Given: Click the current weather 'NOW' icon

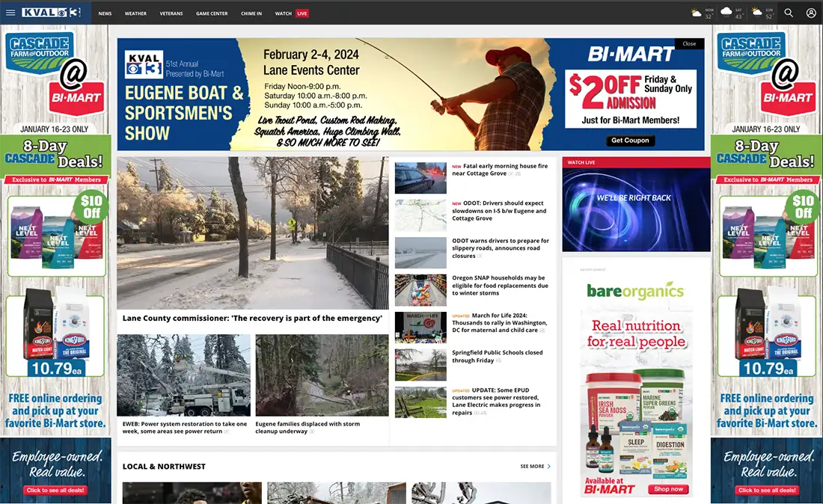Looking at the screenshot, I should pyautogui.click(x=697, y=13).
